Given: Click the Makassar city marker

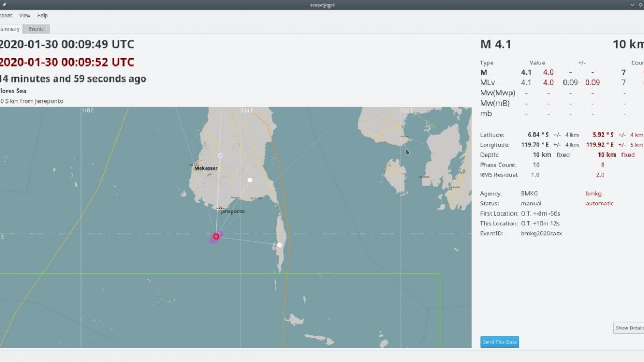Looking at the screenshot, I should pyautogui.click(x=194, y=165).
